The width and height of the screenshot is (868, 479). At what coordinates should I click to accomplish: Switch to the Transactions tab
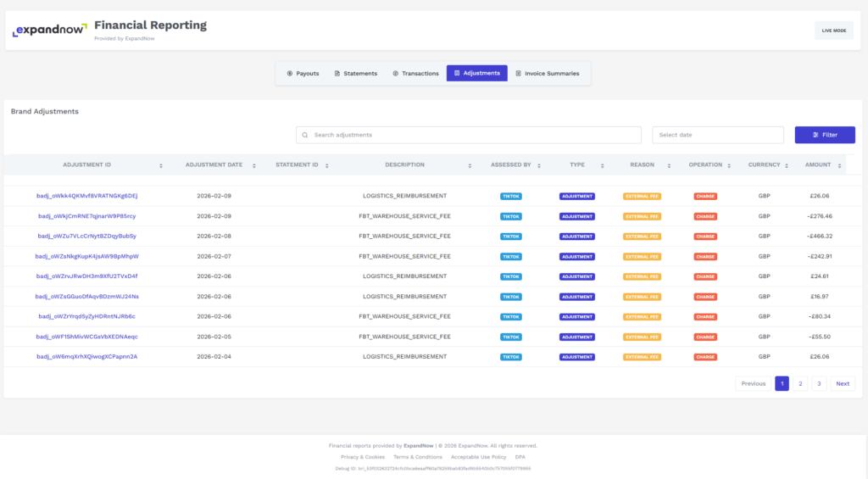pyautogui.click(x=415, y=73)
